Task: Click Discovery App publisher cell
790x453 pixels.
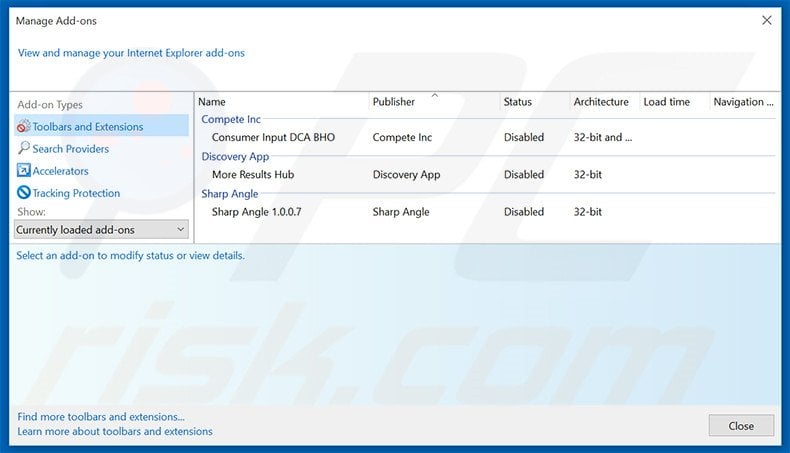Action: point(406,174)
